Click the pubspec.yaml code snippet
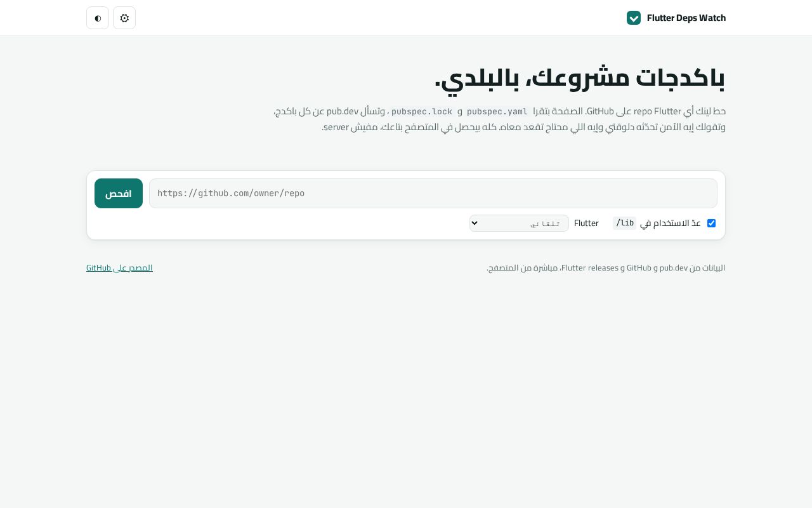Image resolution: width=812 pixels, height=508 pixels. [x=497, y=111]
